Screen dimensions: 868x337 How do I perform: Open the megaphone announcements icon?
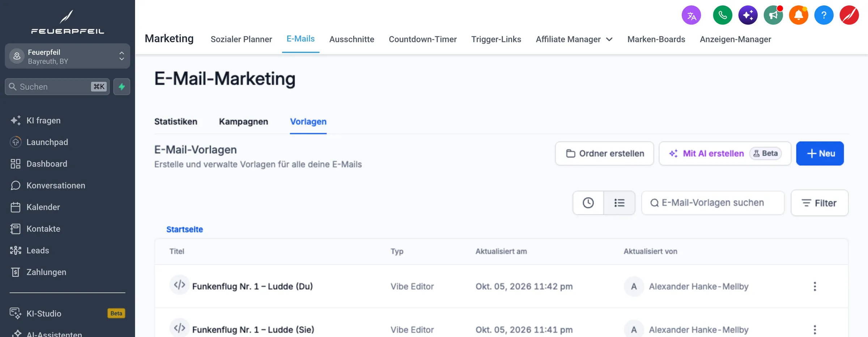point(773,15)
